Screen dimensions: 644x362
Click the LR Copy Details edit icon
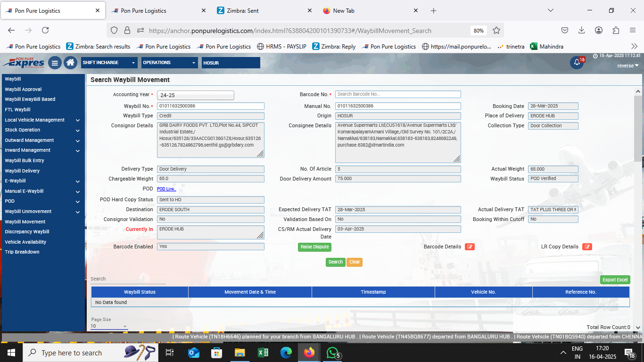(x=587, y=247)
